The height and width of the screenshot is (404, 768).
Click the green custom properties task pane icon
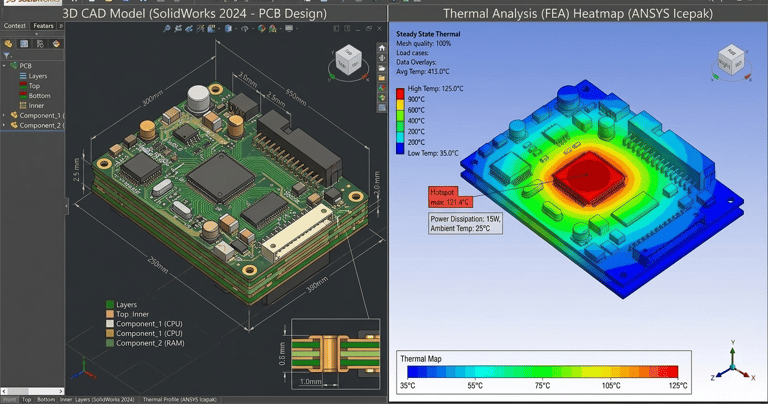pyautogui.click(x=382, y=97)
